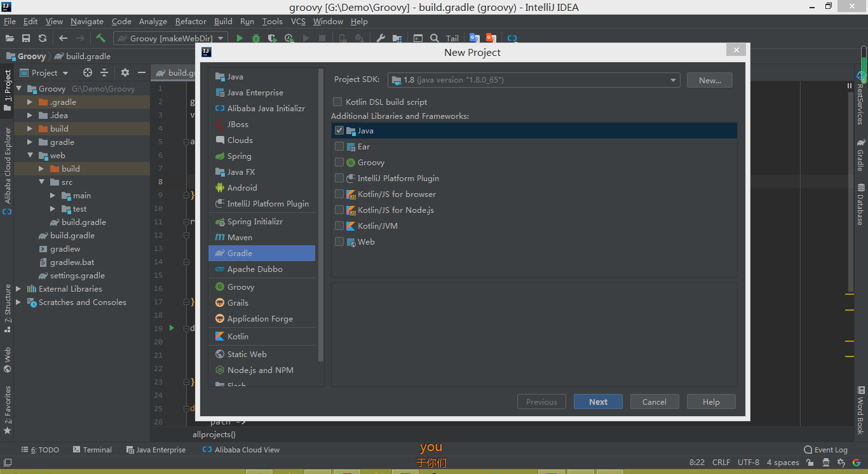Open the Refactor menu

tap(191, 22)
